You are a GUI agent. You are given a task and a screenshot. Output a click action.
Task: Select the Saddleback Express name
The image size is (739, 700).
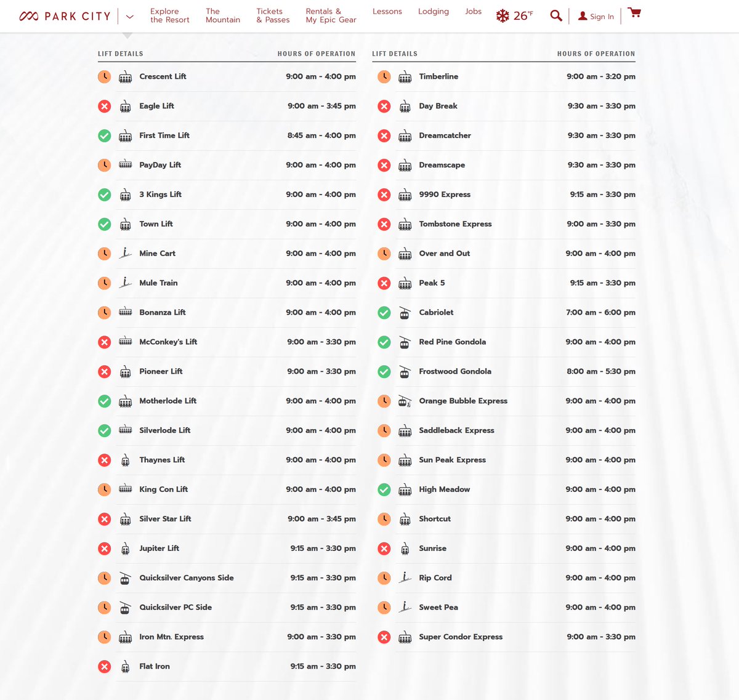pyautogui.click(x=457, y=430)
